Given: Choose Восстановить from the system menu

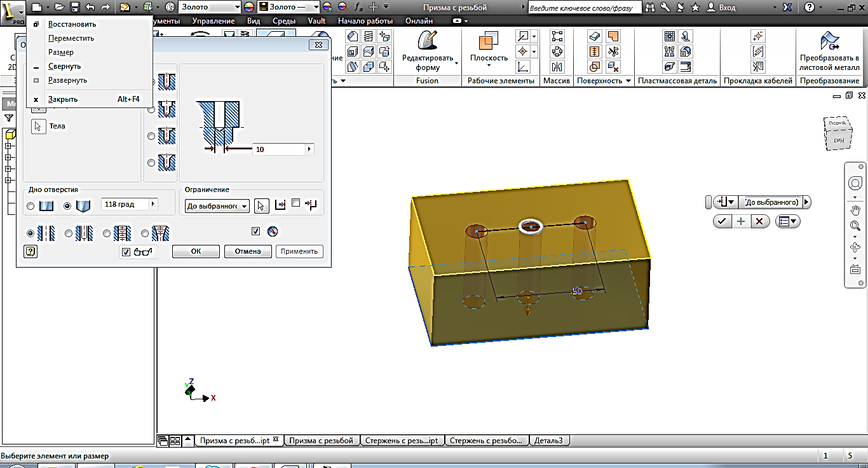Looking at the screenshot, I should click(x=72, y=24).
